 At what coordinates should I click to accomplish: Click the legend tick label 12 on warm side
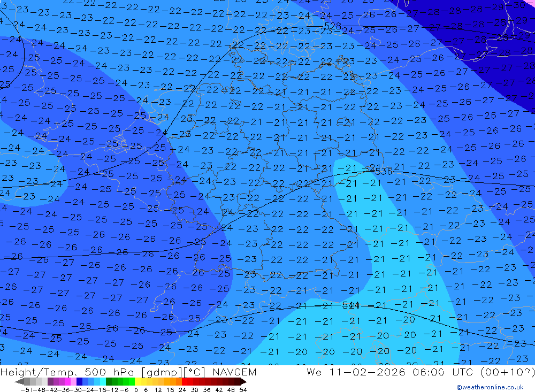pyautogui.click(x=158, y=390)
